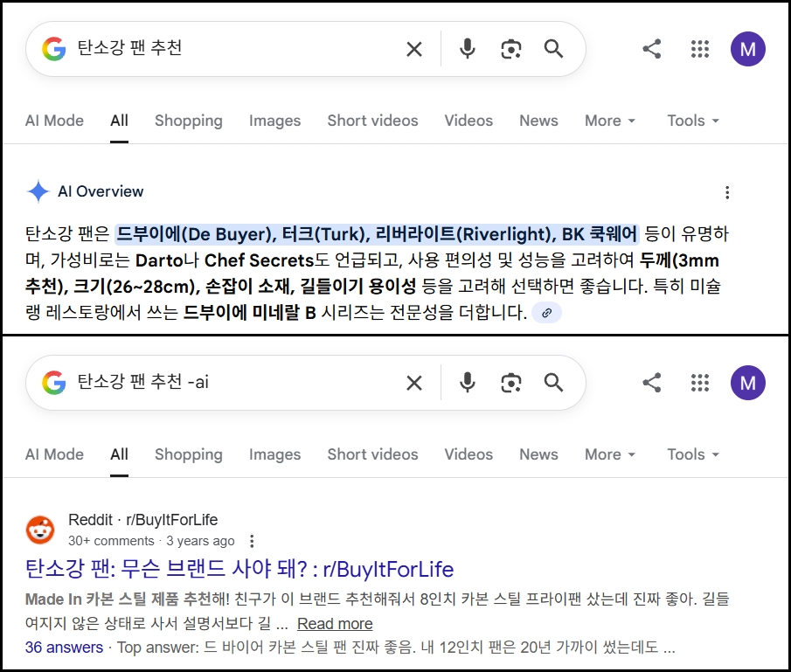Click the share icon on the AI Overview page
Screen dimensions: 791x672
[651, 49]
